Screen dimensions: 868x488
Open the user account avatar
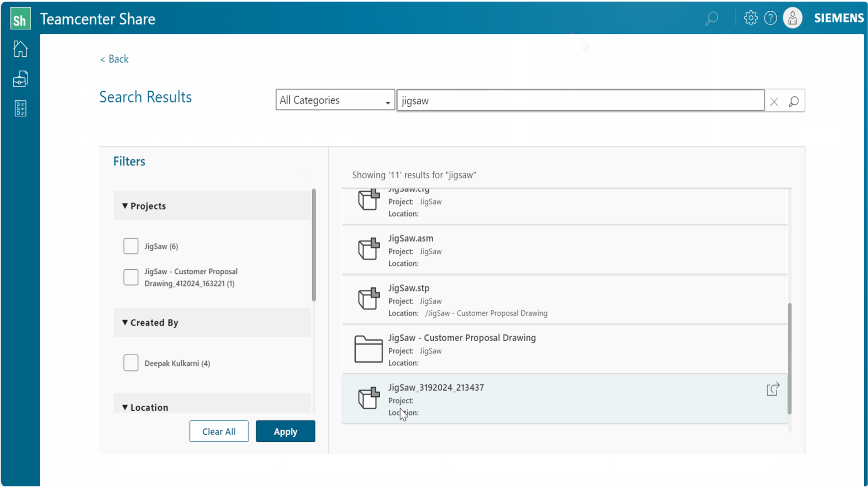point(793,18)
